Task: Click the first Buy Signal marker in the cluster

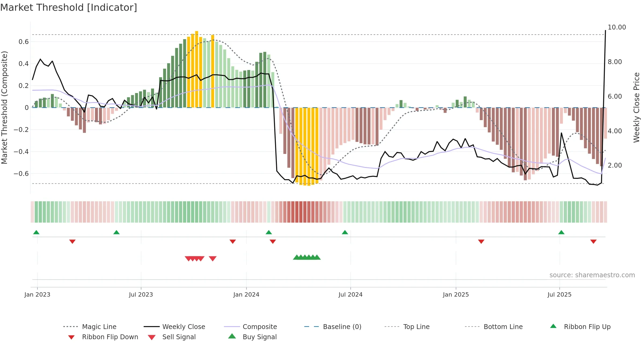Action: click(297, 257)
